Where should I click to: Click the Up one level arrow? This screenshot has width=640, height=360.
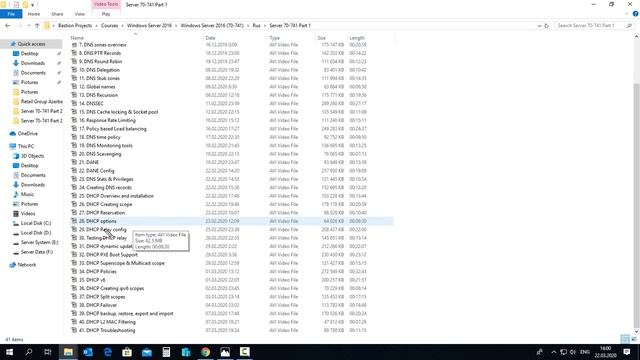(x=37, y=25)
